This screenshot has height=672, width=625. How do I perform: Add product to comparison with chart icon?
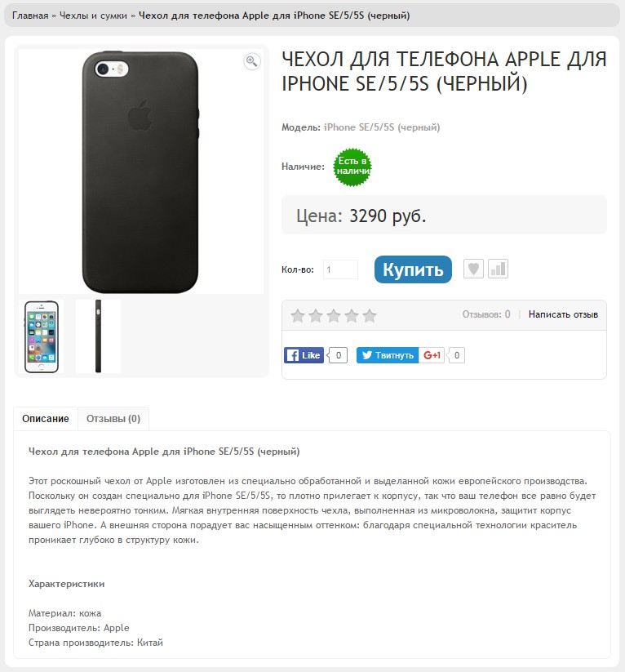498,269
